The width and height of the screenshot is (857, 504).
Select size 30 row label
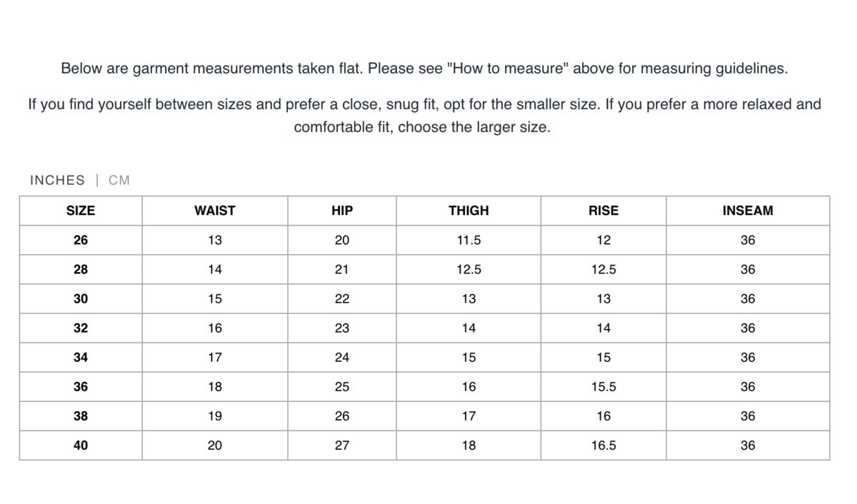click(81, 299)
